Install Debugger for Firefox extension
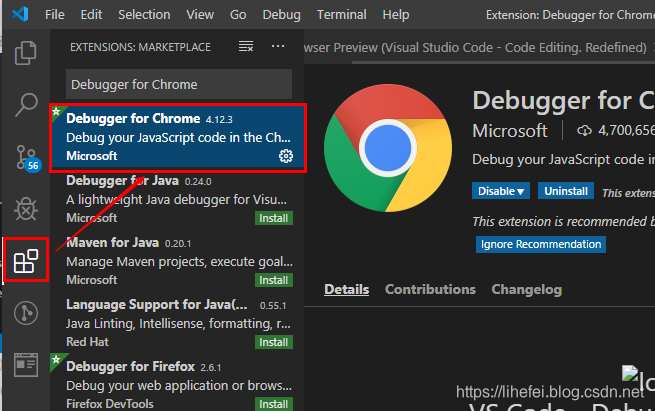The height and width of the screenshot is (411, 655). [x=274, y=404]
